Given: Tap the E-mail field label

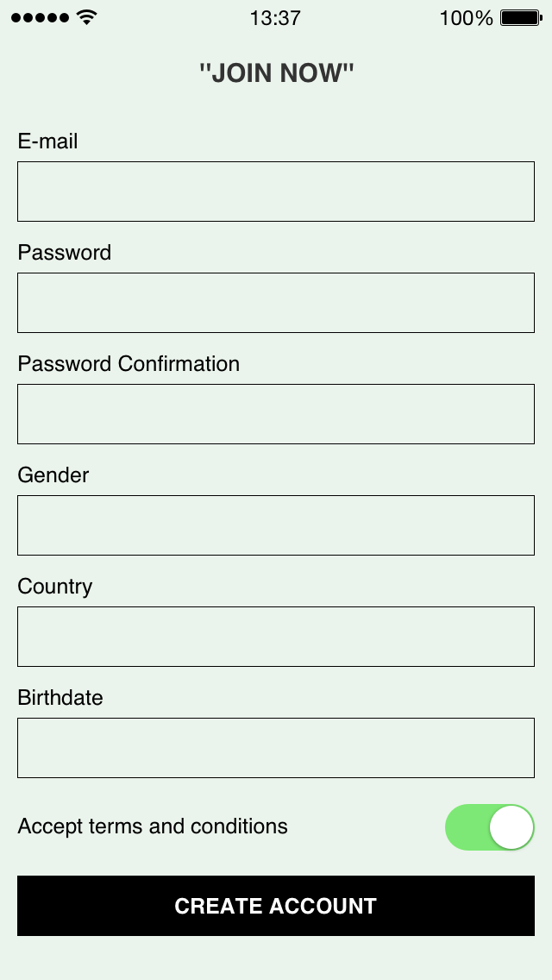Looking at the screenshot, I should [47, 141].
